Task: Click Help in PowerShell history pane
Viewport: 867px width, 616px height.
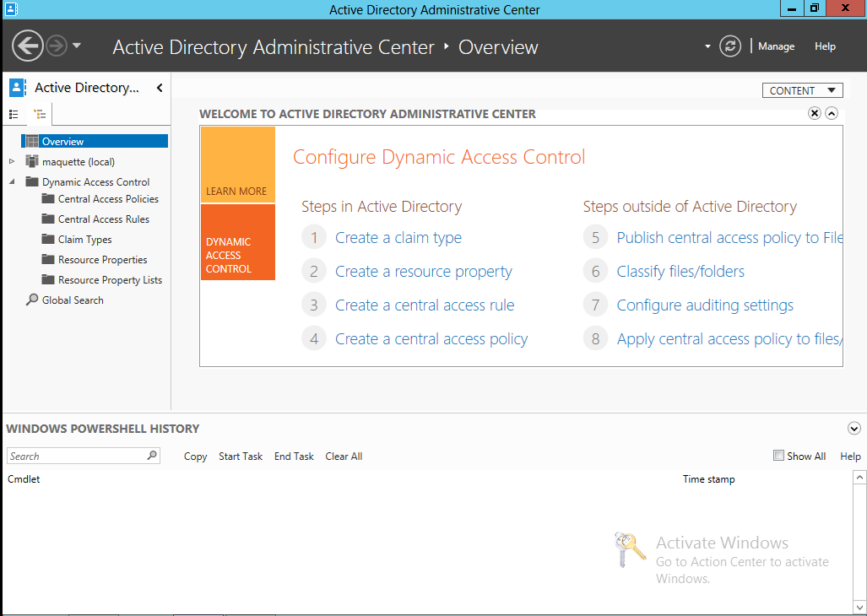Action: tap(850, 457)
